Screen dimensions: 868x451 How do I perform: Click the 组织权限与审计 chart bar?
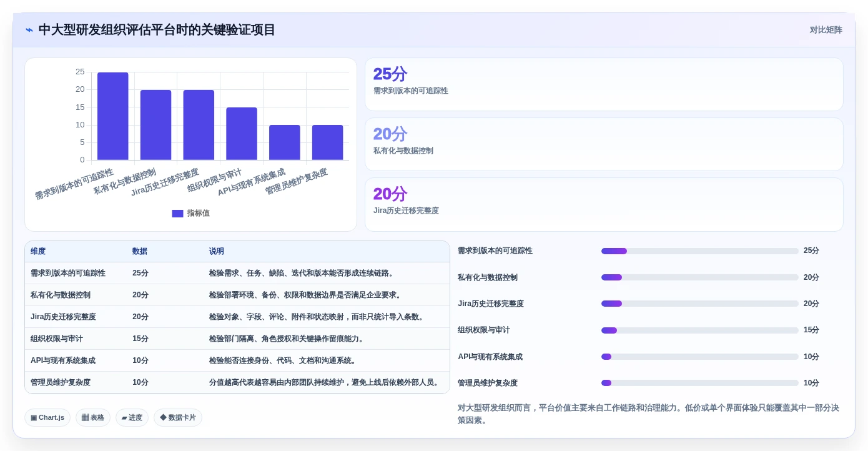tap(242, 134)
